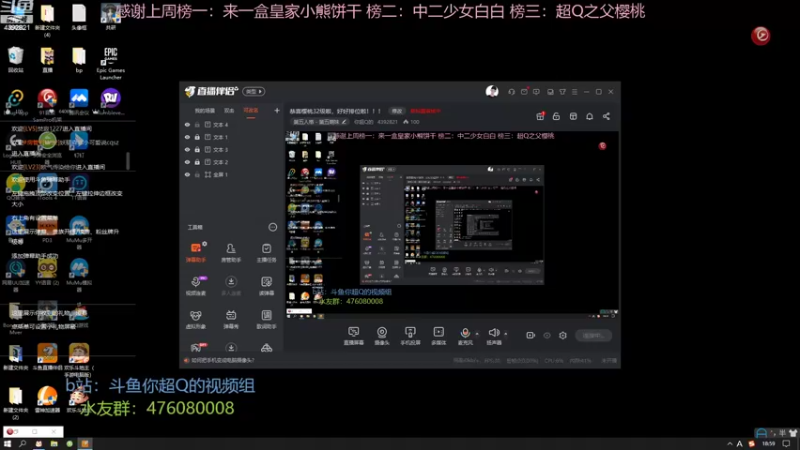Viewport: 800px width, 450px height.
Task: Add a 摄像头 camera source
Action: (x=382, y=336)
